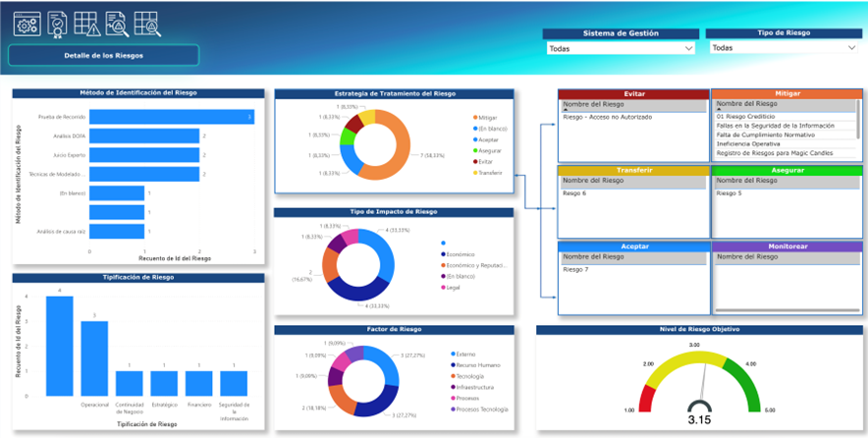
Task: Open the Sistema de Gestión dropdown
Action: pyautogui.click(x=620, y=47)
